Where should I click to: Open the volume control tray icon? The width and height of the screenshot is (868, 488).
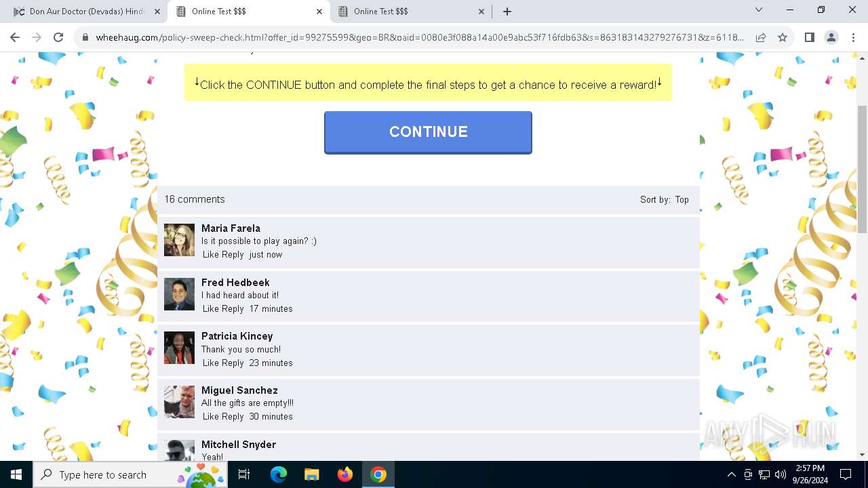[x=781, y=474]
